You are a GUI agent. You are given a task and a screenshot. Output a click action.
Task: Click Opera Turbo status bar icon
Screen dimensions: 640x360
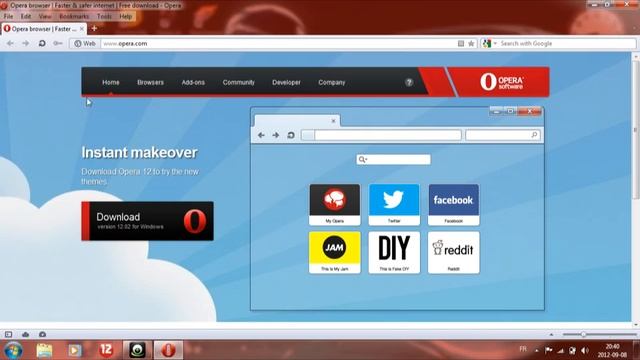tap(42, 334)
